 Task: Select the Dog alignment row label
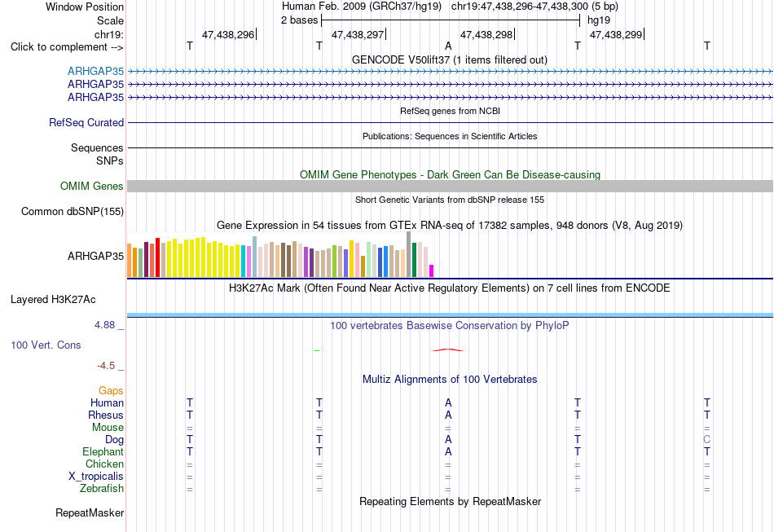click(x=115, y=440)
